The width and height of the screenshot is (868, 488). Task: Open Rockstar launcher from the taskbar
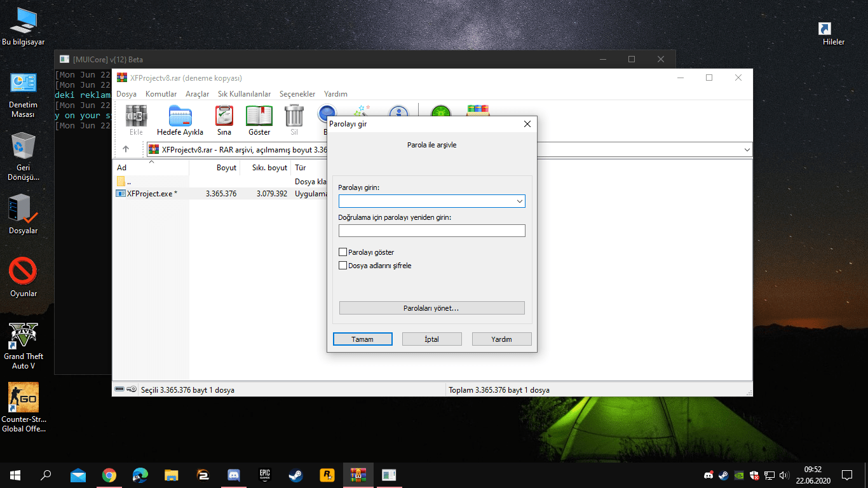pos(327,475)
